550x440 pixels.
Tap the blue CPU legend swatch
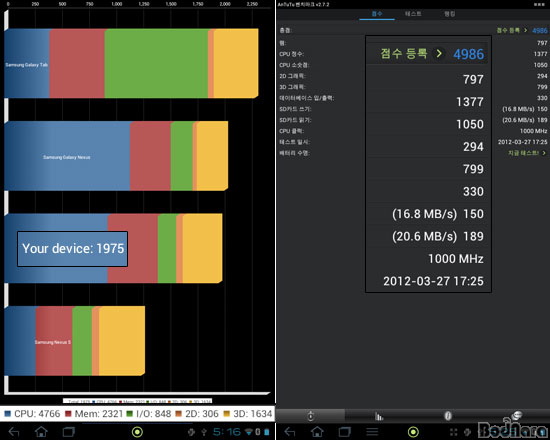8,414
